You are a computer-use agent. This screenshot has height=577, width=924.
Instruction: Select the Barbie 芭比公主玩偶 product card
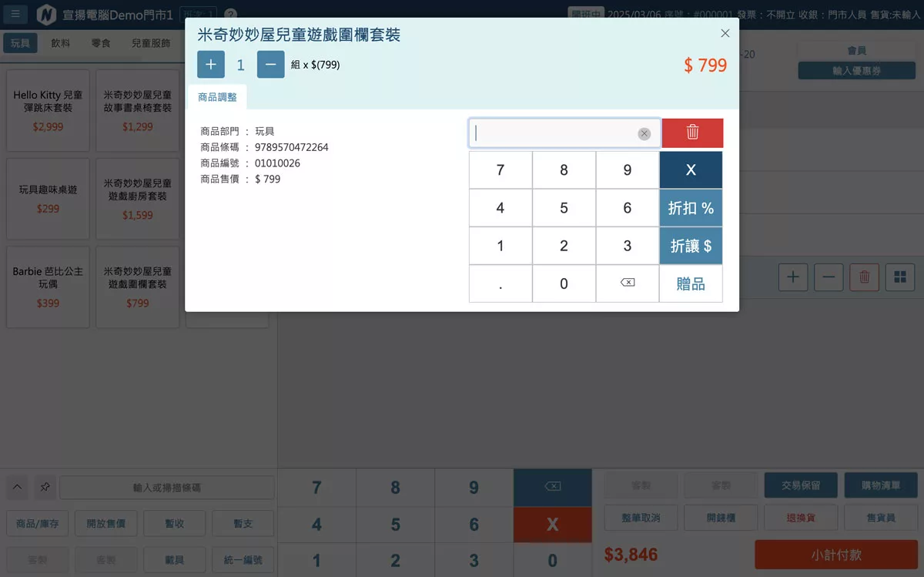48,287
